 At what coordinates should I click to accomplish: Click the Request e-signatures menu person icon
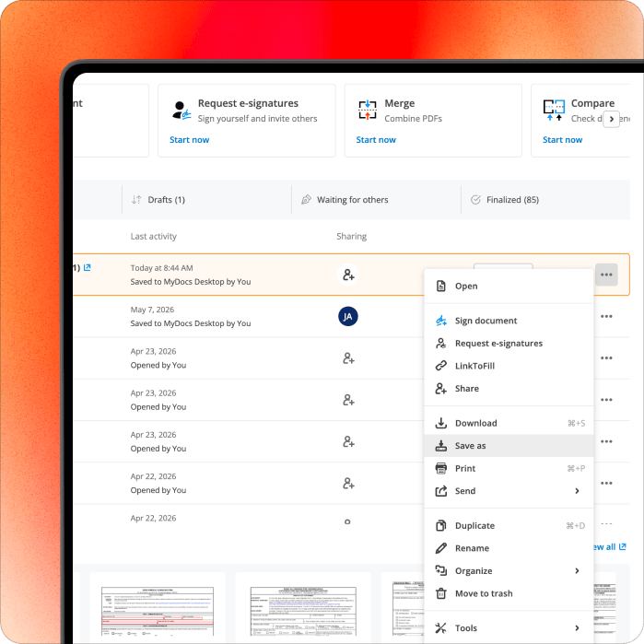440,343
